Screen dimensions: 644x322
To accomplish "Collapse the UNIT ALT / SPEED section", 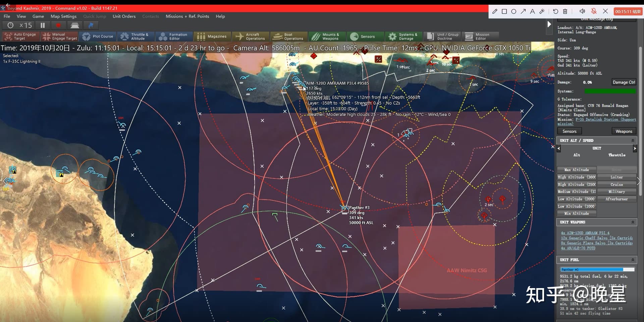I will pos(633,141).
